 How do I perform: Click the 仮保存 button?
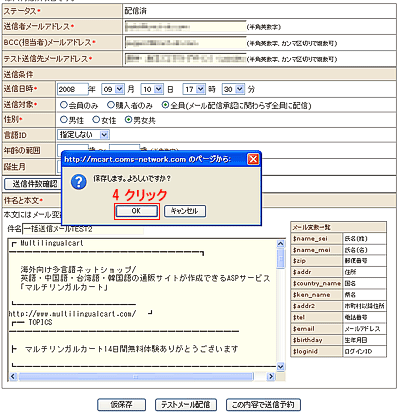[x=122, y=405]
